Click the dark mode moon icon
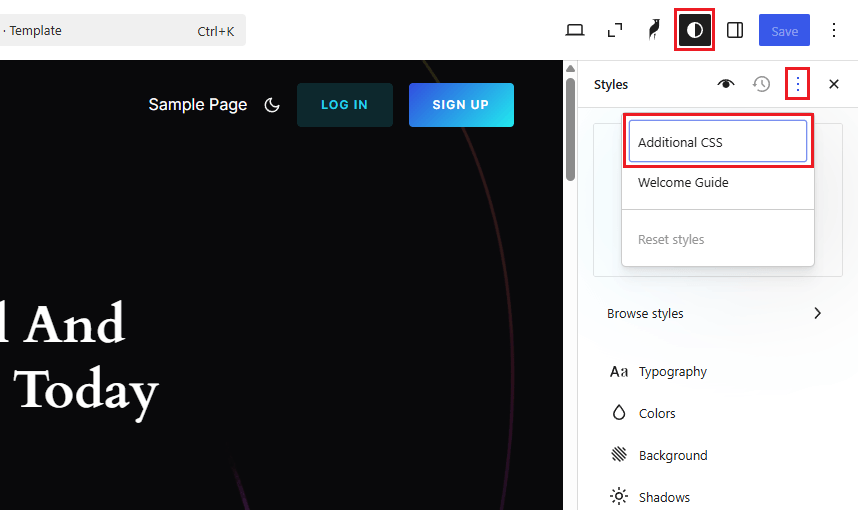The height and width of the screenshot is (510, 858). pyautogui.click(x=272, y=105)
